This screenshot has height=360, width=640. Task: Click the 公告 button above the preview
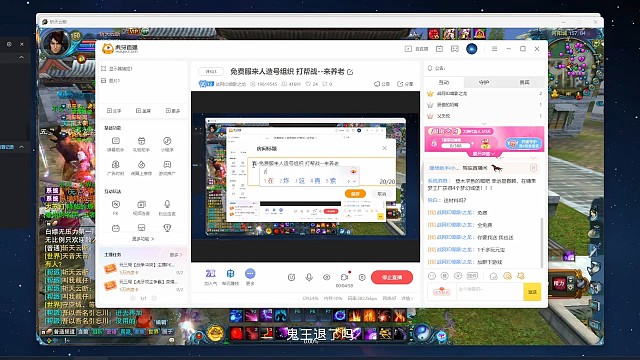pyautogui.click(x=382, y=84)
